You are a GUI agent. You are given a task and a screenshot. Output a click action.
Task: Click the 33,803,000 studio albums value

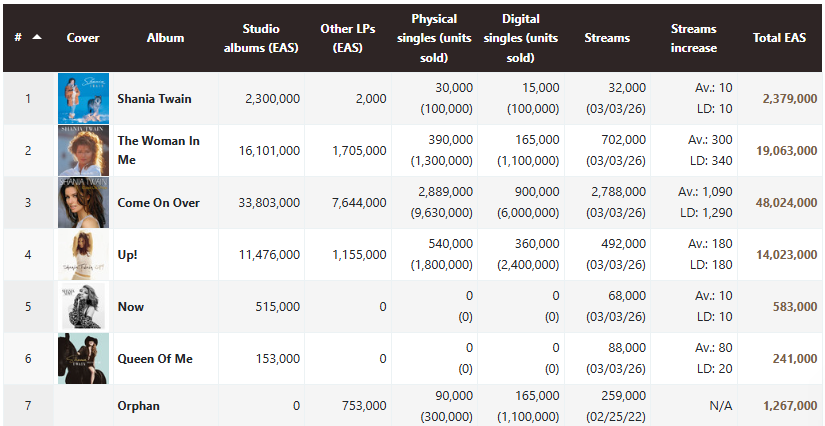[269, 202]
